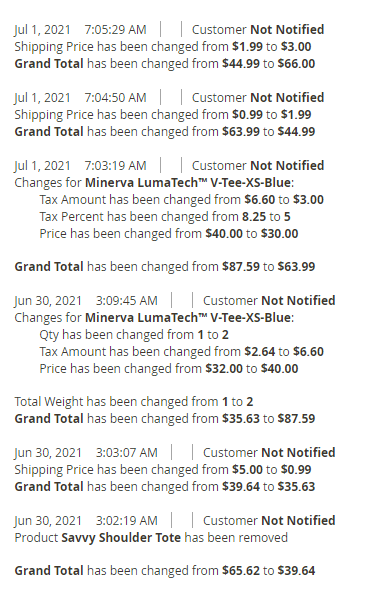Click first Minerva LumaTech V-Tee-XS-Blue product name
The image size is (383, 603).
(x=187, y=183)
